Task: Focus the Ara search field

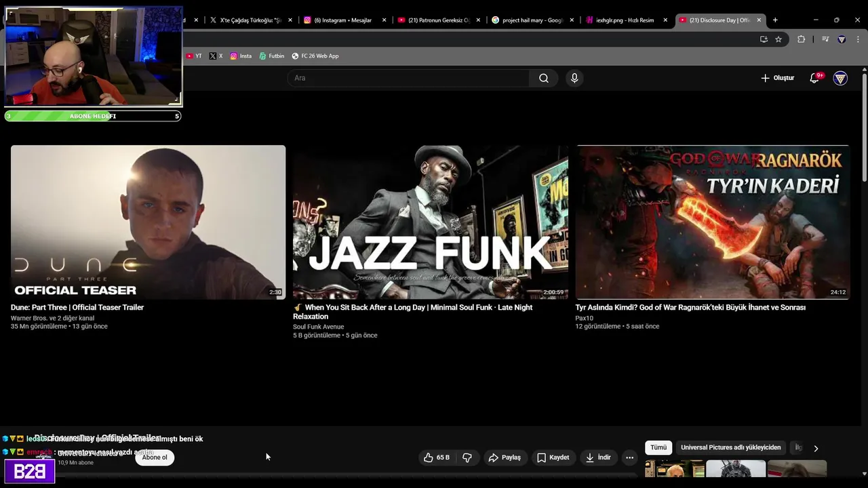Action: point(408,78)
